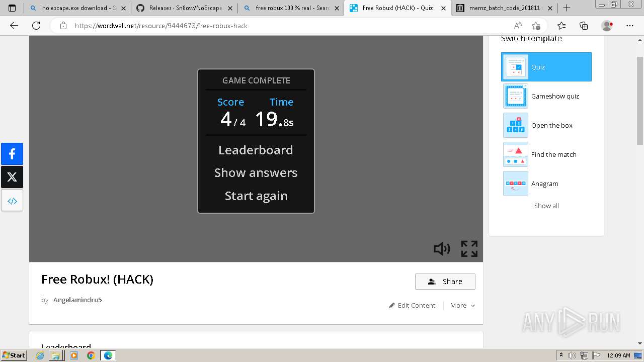Open Edit Content link

click(x=412, y=305)
